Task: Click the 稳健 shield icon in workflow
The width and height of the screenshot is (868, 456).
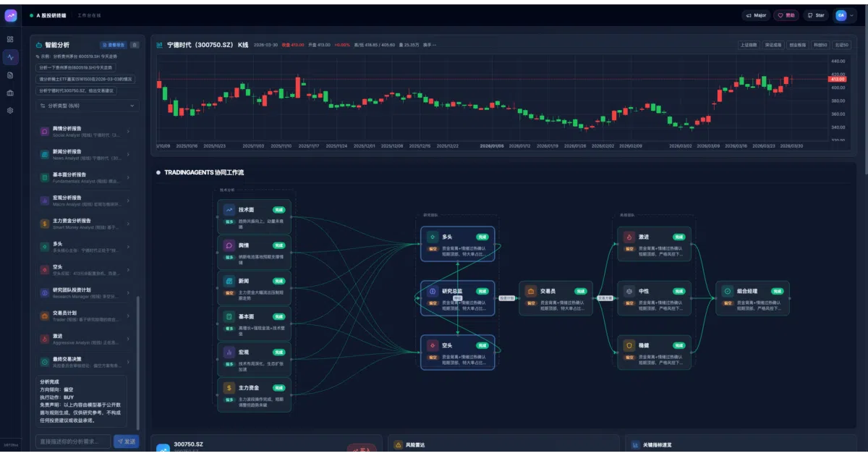Action: point(629,345)
